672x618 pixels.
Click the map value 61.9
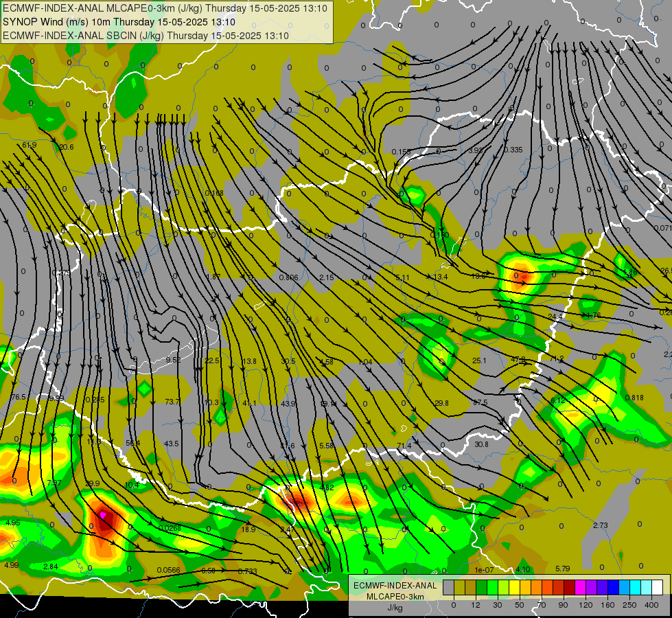point(29,146)
